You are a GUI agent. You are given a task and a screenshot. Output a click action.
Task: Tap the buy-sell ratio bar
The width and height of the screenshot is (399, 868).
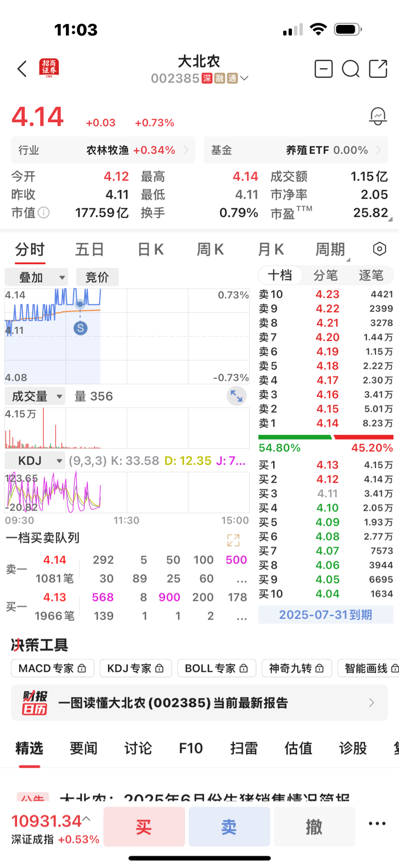pos(326,437)
